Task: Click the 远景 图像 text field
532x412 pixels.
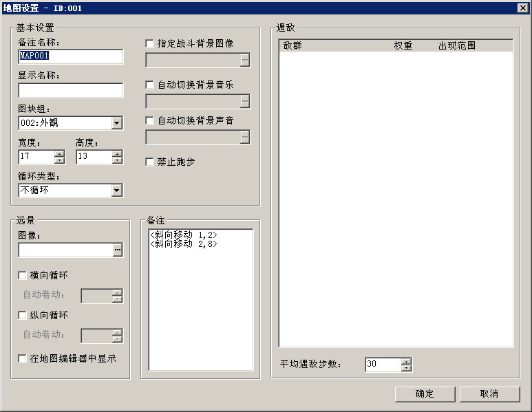Action: pos(66,250)
